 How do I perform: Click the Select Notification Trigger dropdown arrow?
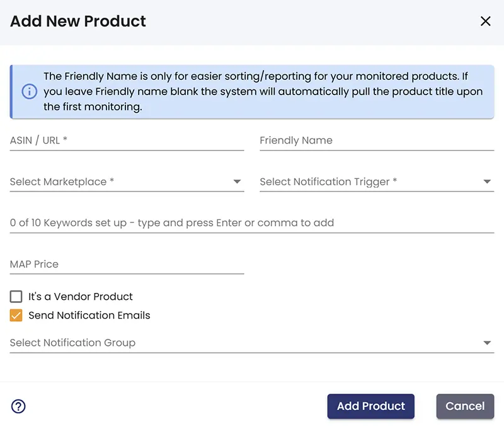pos(488,181)
